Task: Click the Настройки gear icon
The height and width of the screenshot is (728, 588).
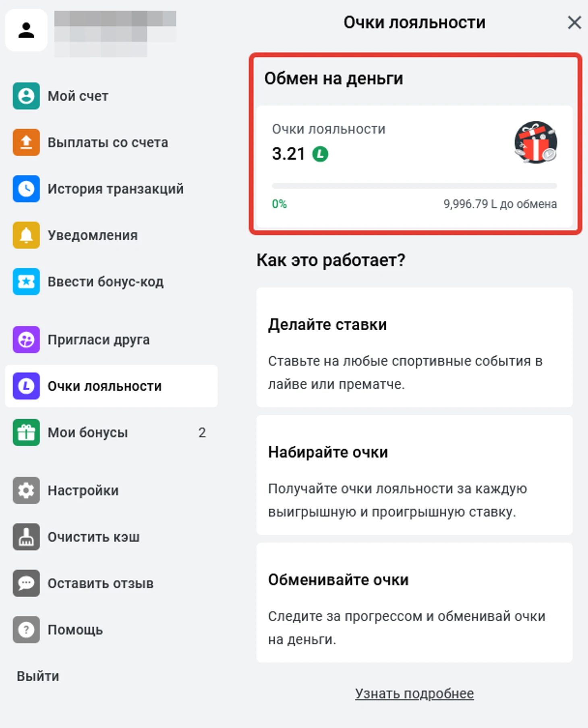Action: tap(26, 490)
